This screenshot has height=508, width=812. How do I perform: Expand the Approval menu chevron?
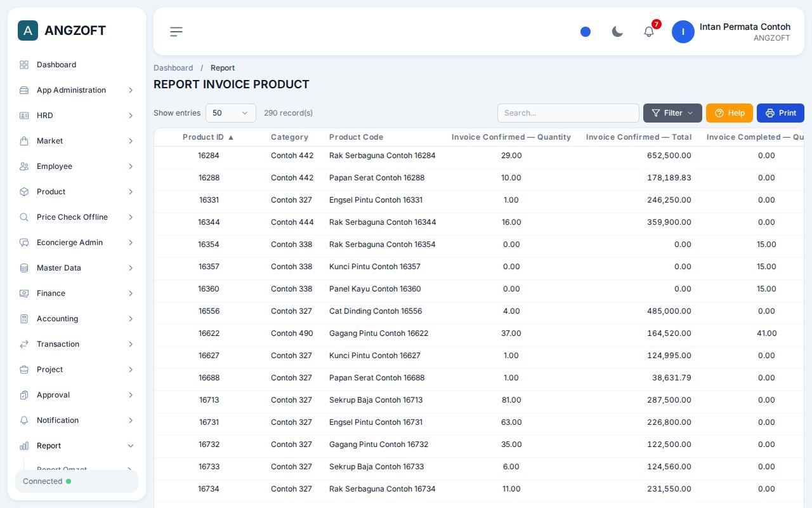(x=131, y=395)
